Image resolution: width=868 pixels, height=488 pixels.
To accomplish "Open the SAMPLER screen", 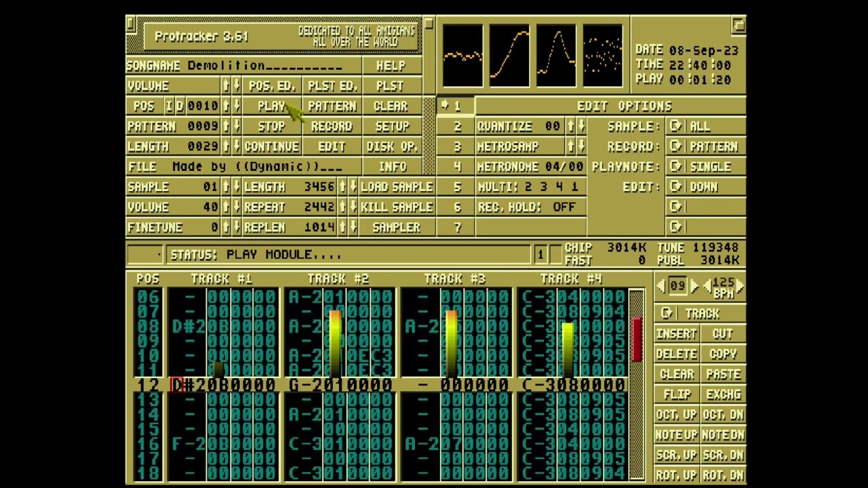I will (x=397, y=228).
